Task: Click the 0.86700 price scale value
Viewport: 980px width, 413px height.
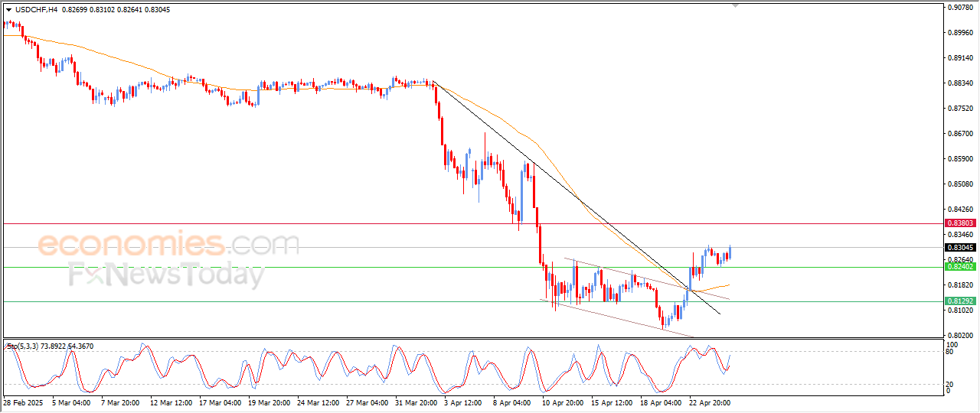Action: pos(961,134)
